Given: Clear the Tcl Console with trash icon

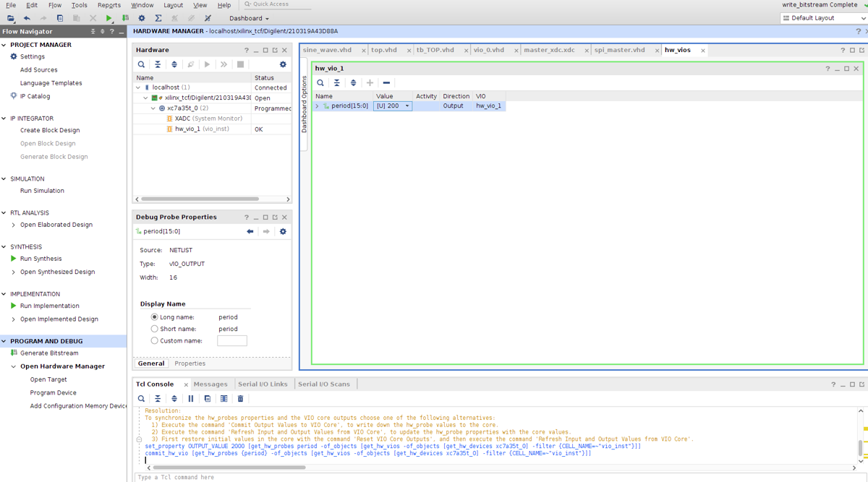Looking at the screenshot, I should pyautogui.click(x=240, y=398).
